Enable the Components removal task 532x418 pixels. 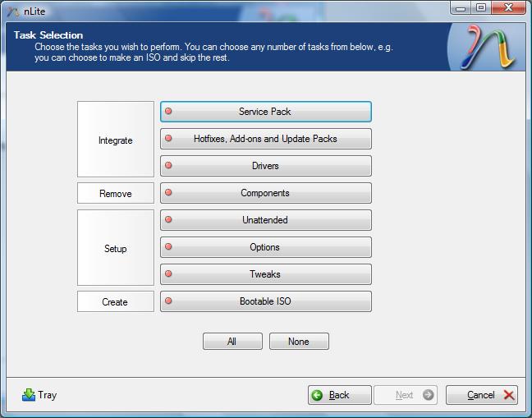click(266, 193)
